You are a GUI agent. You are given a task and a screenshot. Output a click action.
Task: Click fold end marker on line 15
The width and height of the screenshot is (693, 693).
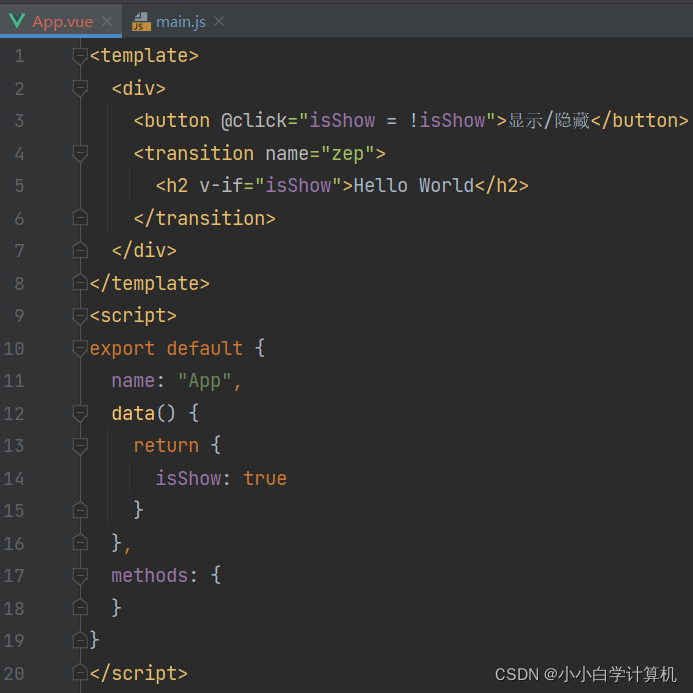[80, 510]
